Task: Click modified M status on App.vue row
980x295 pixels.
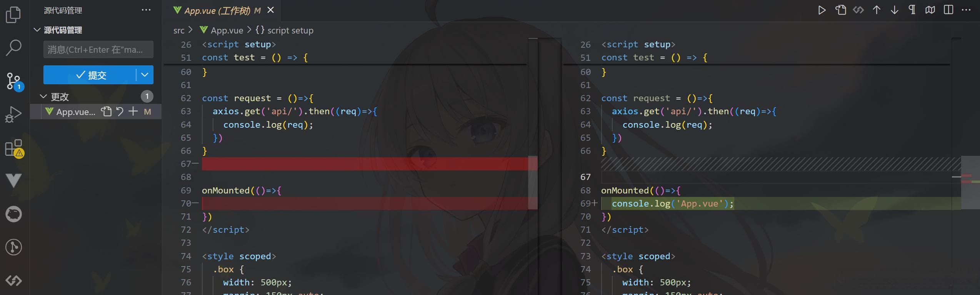Action: coord(147,112)
